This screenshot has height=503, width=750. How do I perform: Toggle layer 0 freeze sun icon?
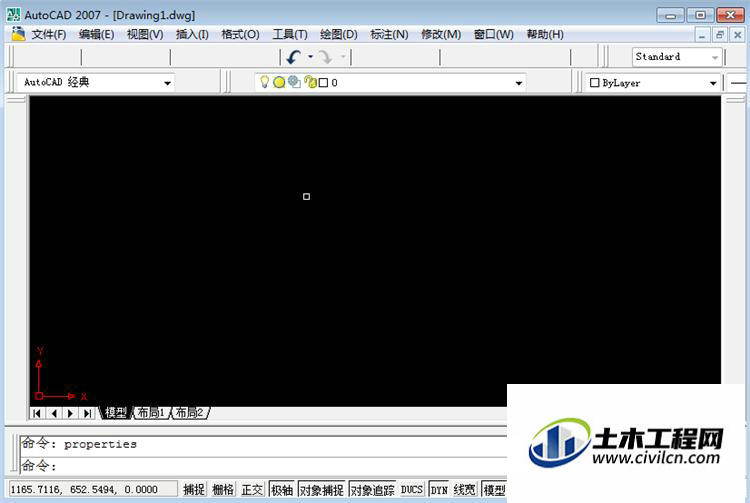[x=279, y=82]
